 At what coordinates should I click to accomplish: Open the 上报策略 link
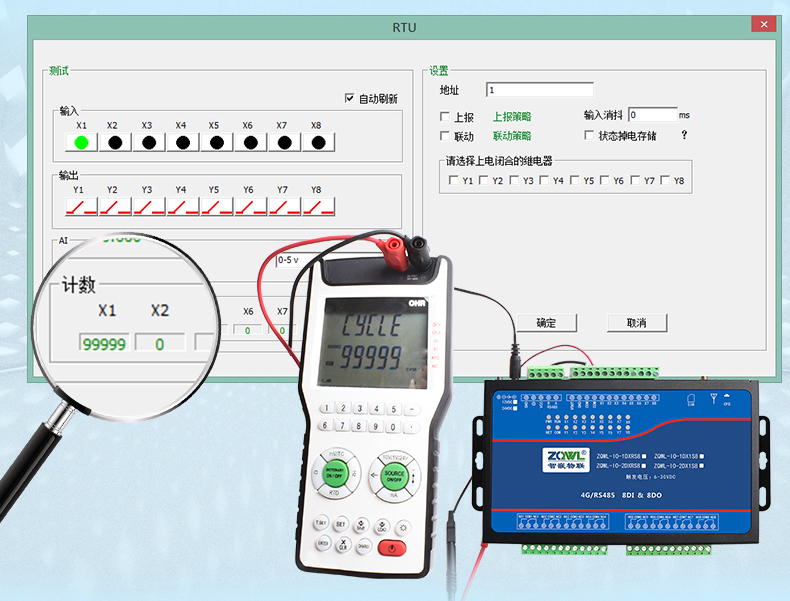tap(511, 117)
